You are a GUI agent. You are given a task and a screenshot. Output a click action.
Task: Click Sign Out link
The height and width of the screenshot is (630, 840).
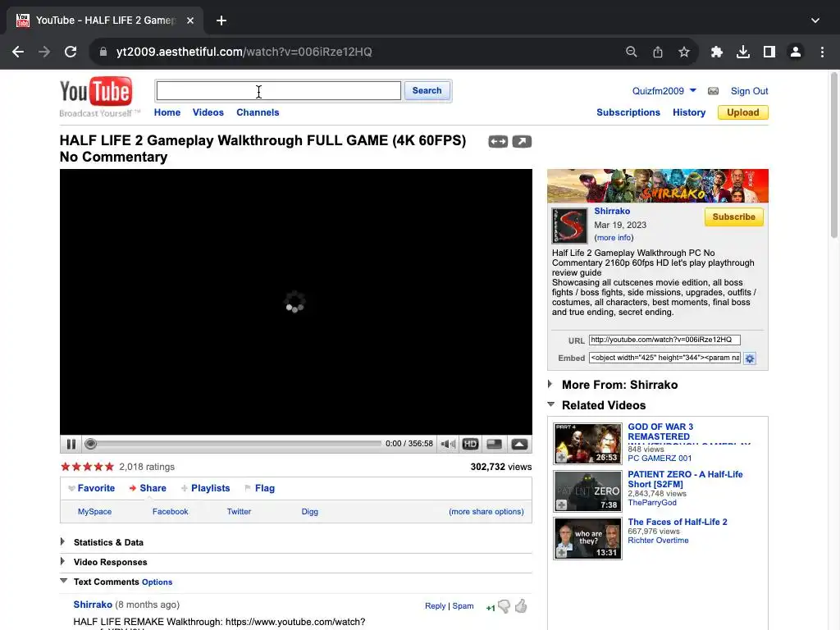[750, 91]
